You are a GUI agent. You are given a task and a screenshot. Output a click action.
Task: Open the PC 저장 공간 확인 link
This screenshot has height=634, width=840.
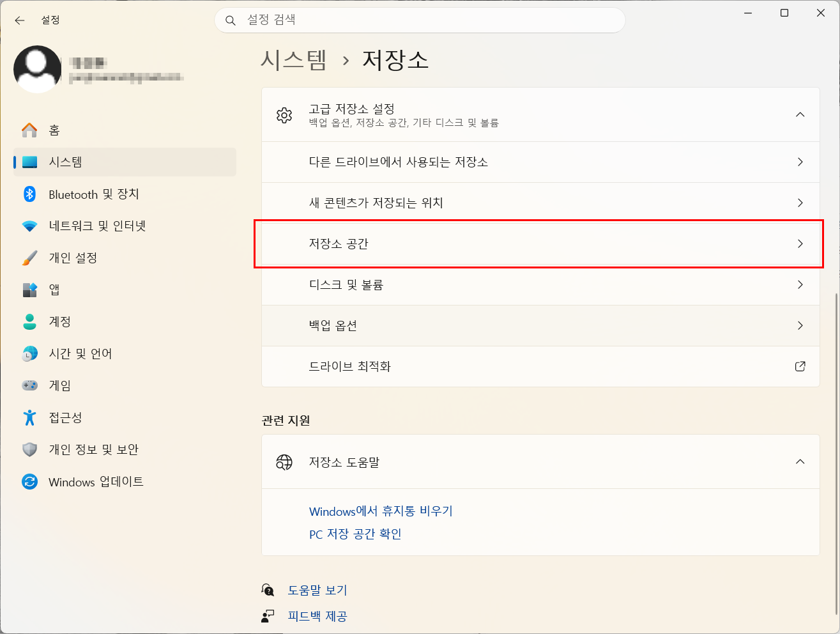tap(355, 534)
